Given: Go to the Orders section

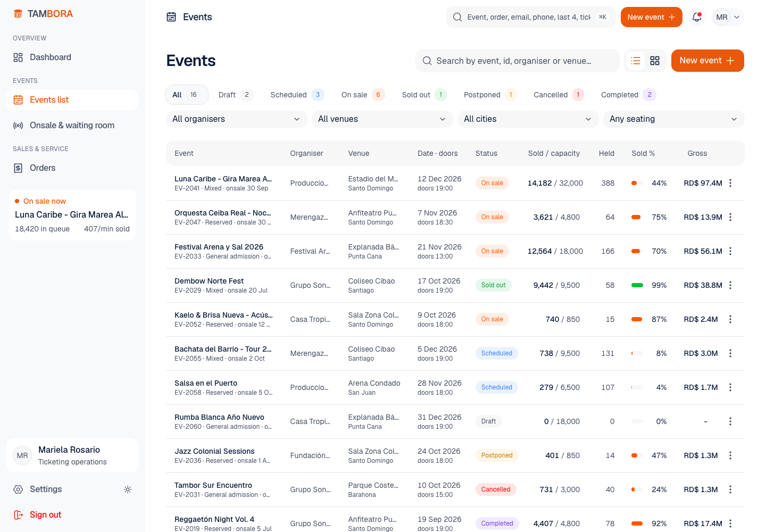Looking at the screenshot, I should point(72,168).
